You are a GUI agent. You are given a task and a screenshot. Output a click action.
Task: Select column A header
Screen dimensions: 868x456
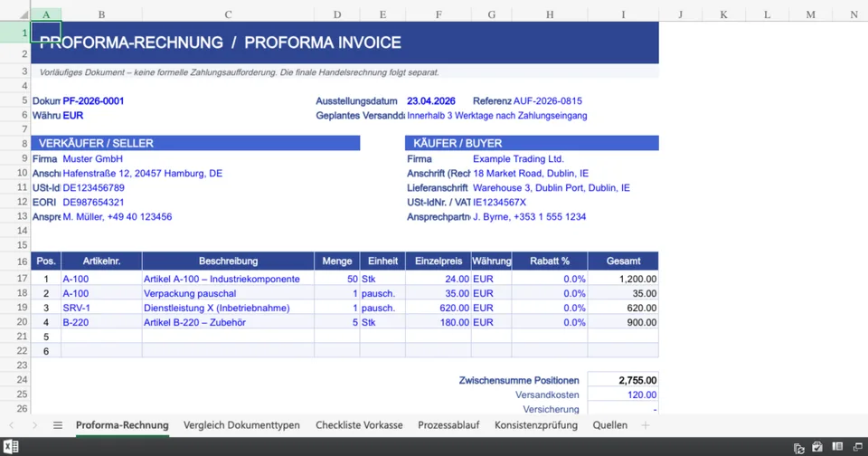(x=46, y=15)
